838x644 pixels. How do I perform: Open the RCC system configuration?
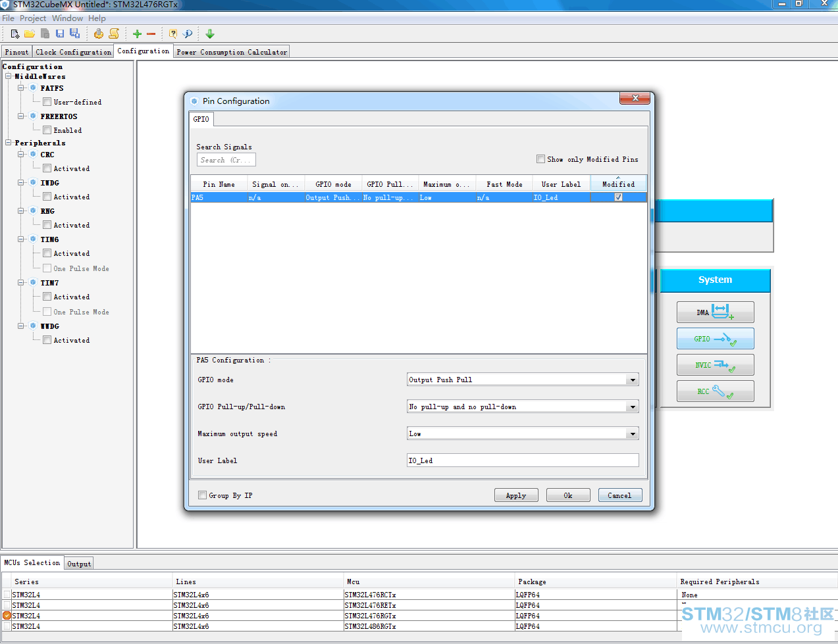tap(716, 391)
